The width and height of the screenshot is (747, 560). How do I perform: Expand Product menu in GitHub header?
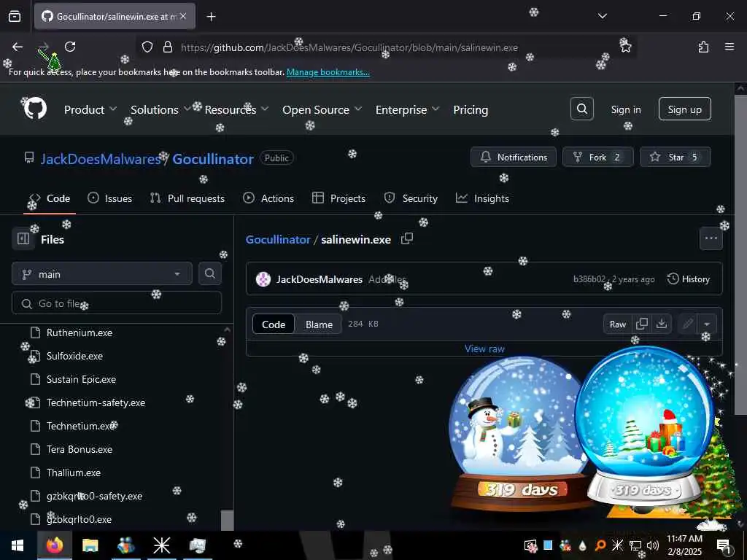tap(90, 109)
